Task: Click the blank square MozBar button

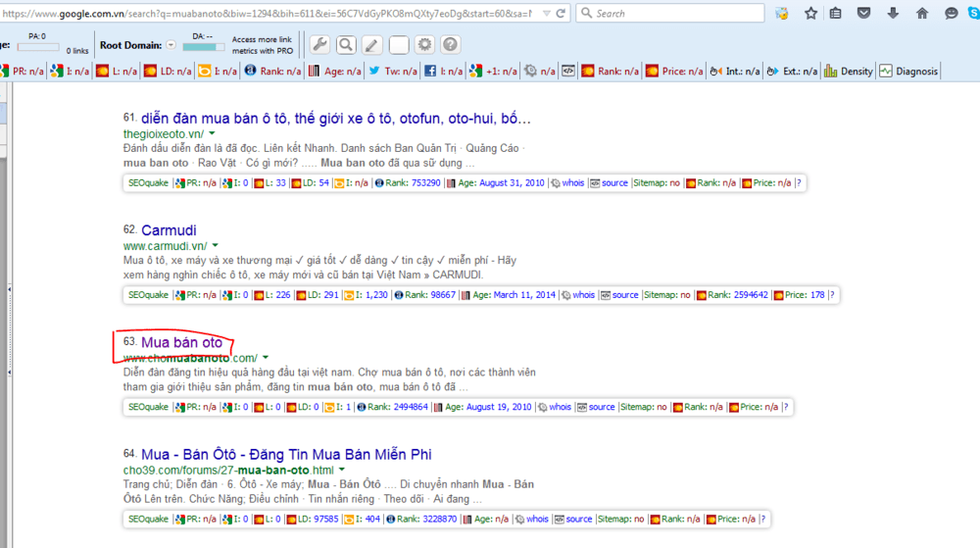Action: [x=398, y=44]
